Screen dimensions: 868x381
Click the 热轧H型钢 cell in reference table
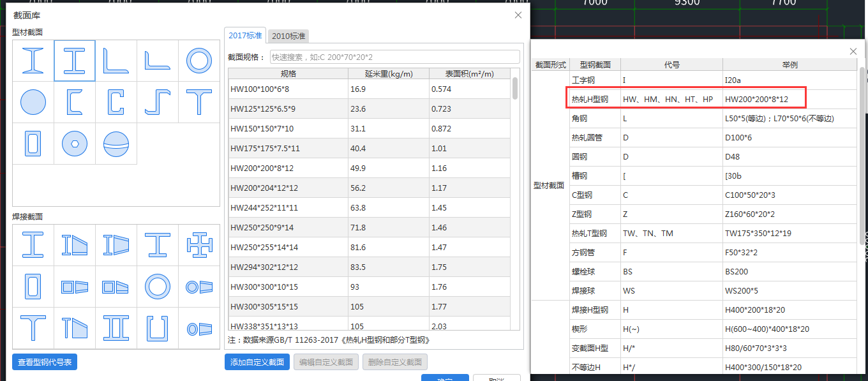point(595,99)
